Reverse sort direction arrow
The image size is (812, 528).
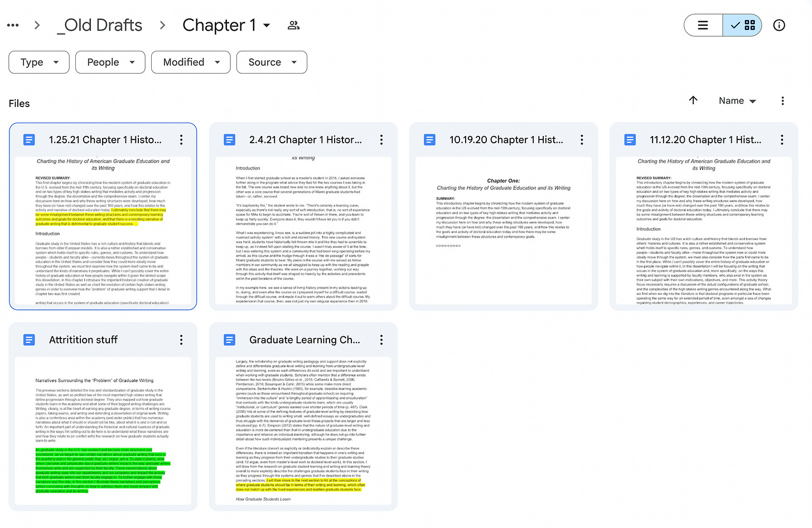(693, 100)
